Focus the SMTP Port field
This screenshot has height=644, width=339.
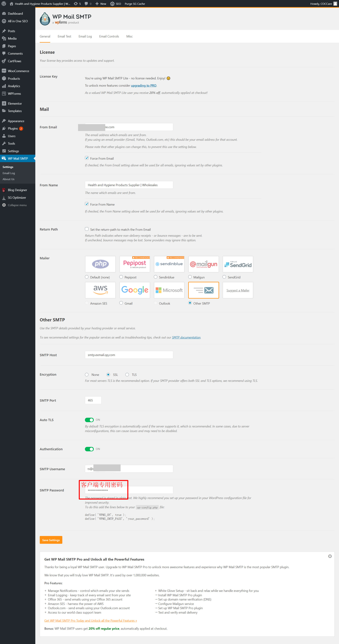(x=93, y=400)
